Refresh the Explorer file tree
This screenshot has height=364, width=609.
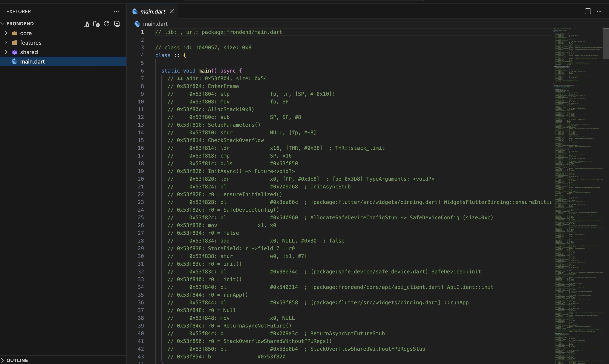107,24
